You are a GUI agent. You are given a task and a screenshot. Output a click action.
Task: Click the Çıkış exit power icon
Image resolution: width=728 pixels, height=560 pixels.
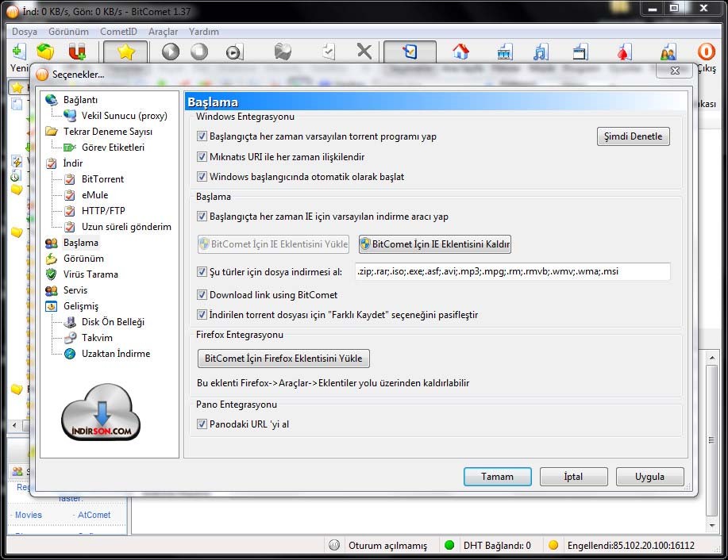click(x=707, y=52)
